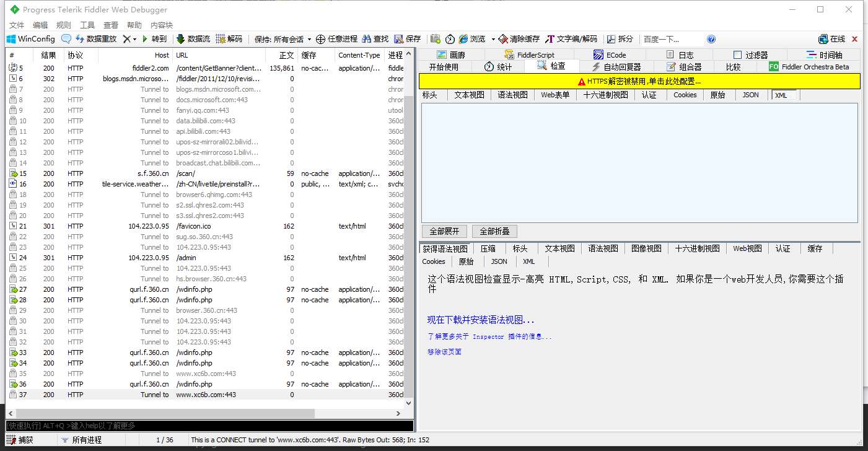Switch to the FiddlerScript tab

click(x=529, y=55)
